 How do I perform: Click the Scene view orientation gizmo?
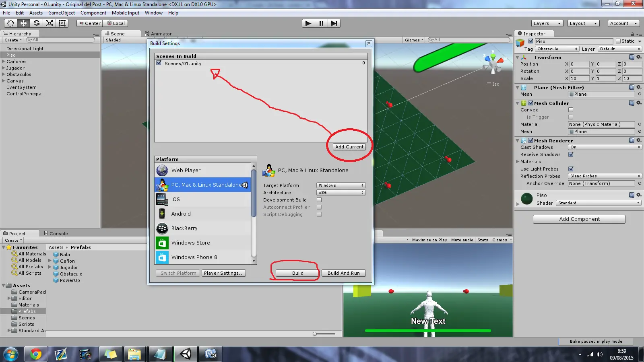tap(493, 64)
